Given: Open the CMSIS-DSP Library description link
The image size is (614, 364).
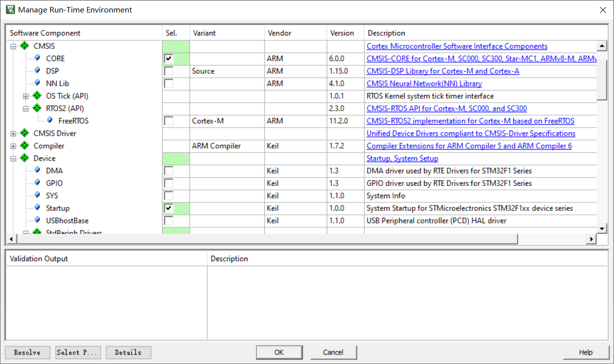Looking at the screenshot, I should 442,71.
